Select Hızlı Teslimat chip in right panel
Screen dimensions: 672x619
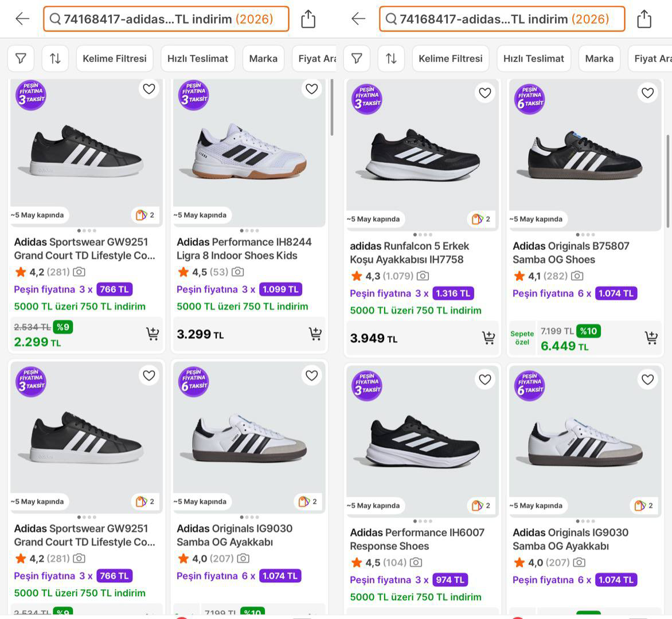pyautogui.click(x=533, y=58)
